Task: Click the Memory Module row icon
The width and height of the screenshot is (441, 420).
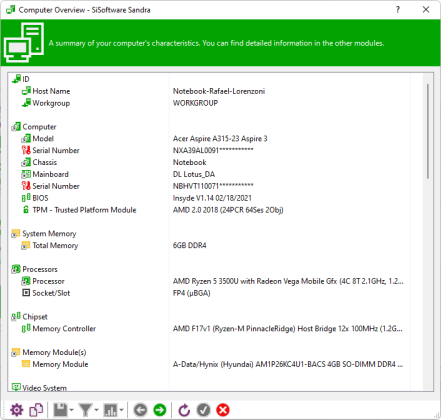Action: (x=26, y=364)
